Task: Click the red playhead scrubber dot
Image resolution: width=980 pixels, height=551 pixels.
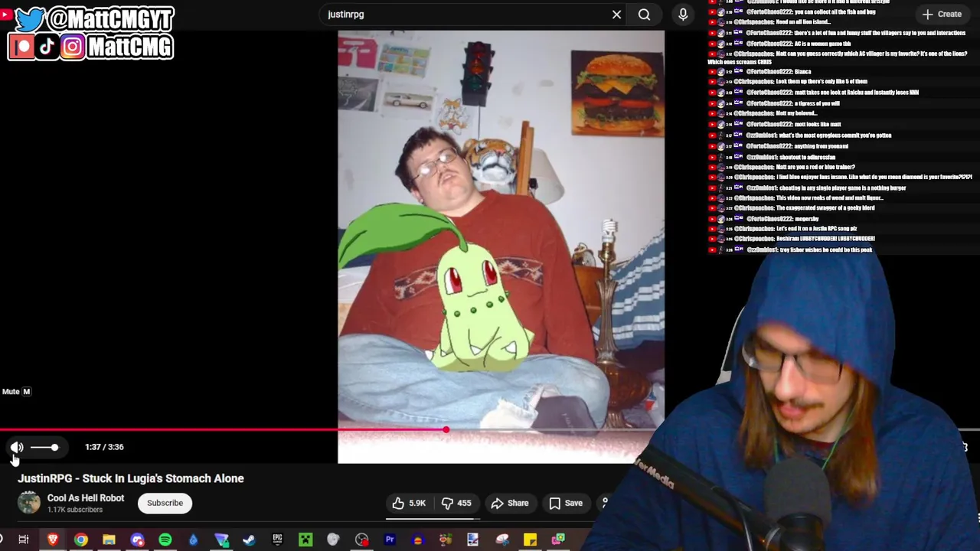Action: click(x=446, y=430)
